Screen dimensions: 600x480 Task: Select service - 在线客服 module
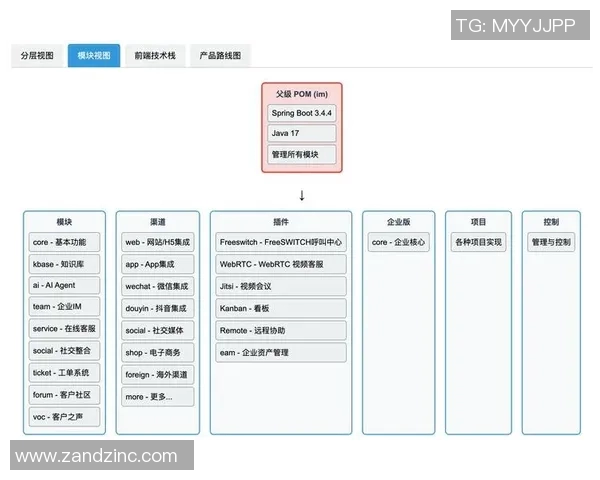64,328
